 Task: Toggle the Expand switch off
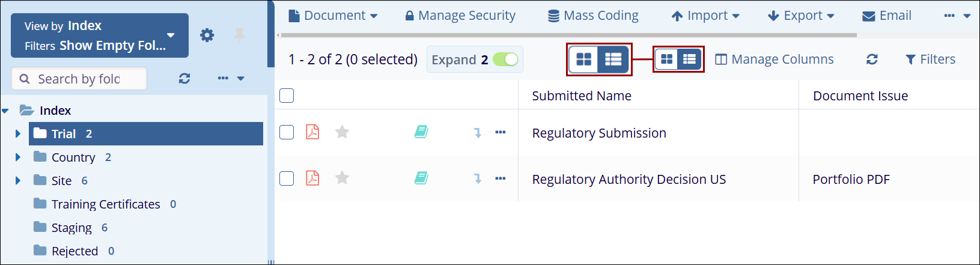(505, 59)
